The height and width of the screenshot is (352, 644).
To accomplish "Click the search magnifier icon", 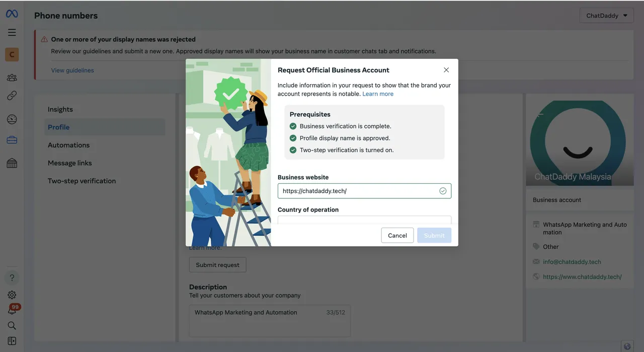I will click(x=12, y=326).
